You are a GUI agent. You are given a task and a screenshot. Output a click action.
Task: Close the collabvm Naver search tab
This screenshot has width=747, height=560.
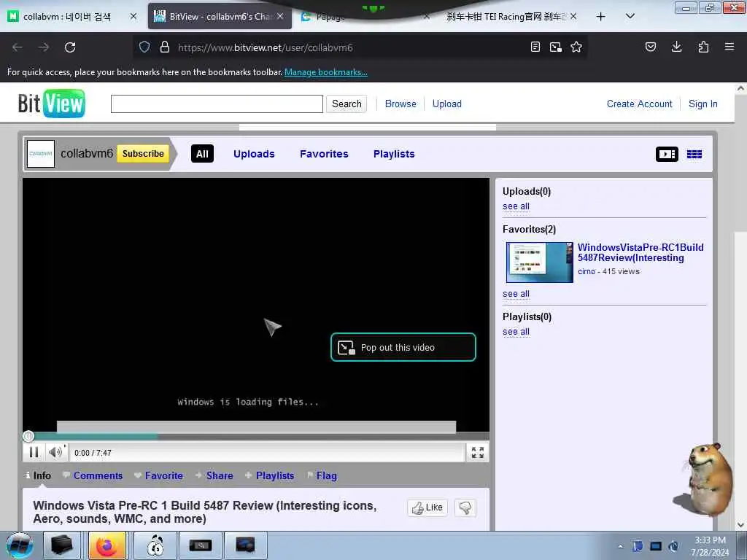pos(133,16)
